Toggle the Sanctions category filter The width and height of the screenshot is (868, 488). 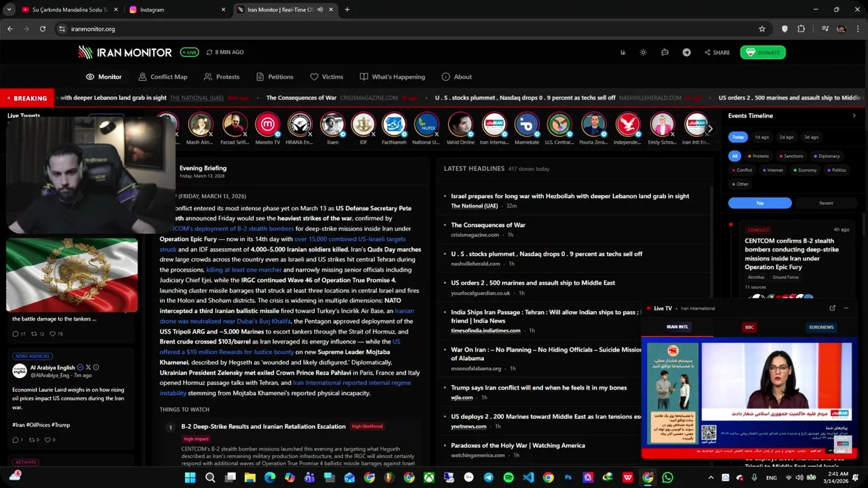coord(791,156)
